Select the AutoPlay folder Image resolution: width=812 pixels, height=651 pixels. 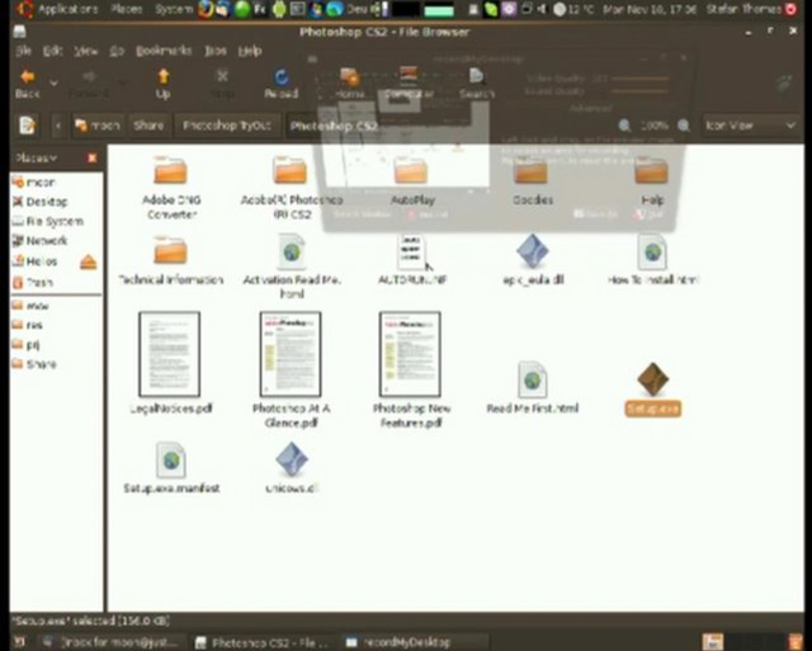pos(411,171)
